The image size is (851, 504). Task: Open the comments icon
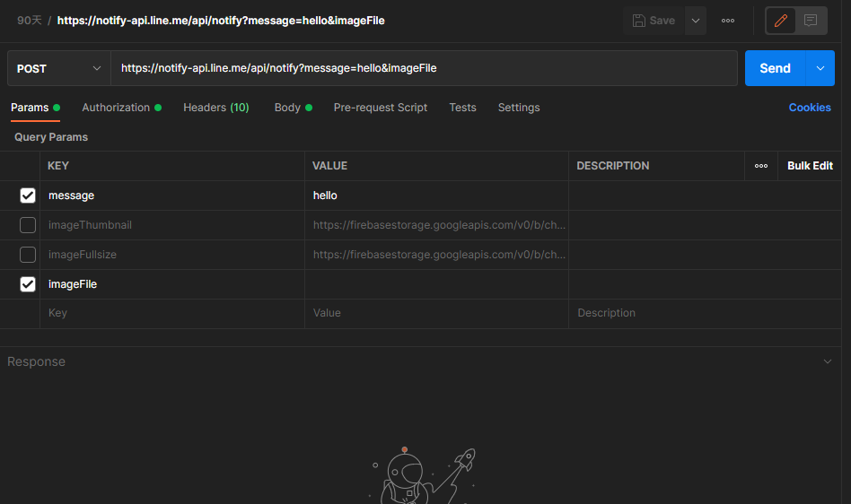click(811, 21)
